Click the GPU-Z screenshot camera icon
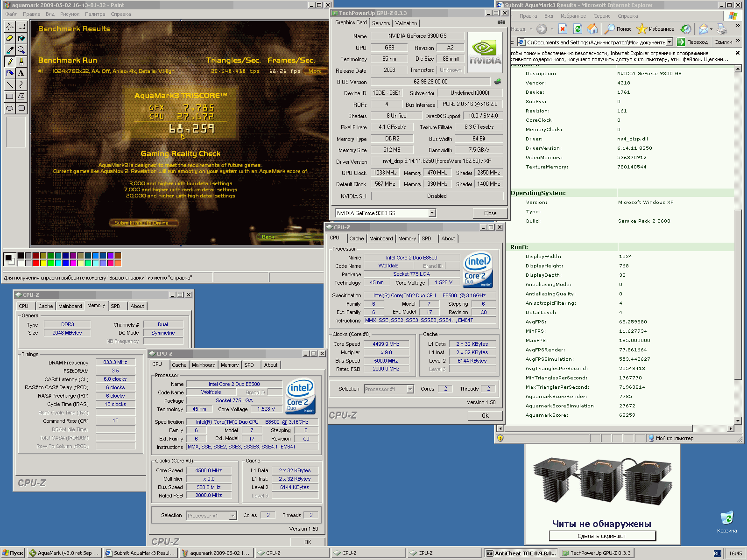 coord(501,22)
